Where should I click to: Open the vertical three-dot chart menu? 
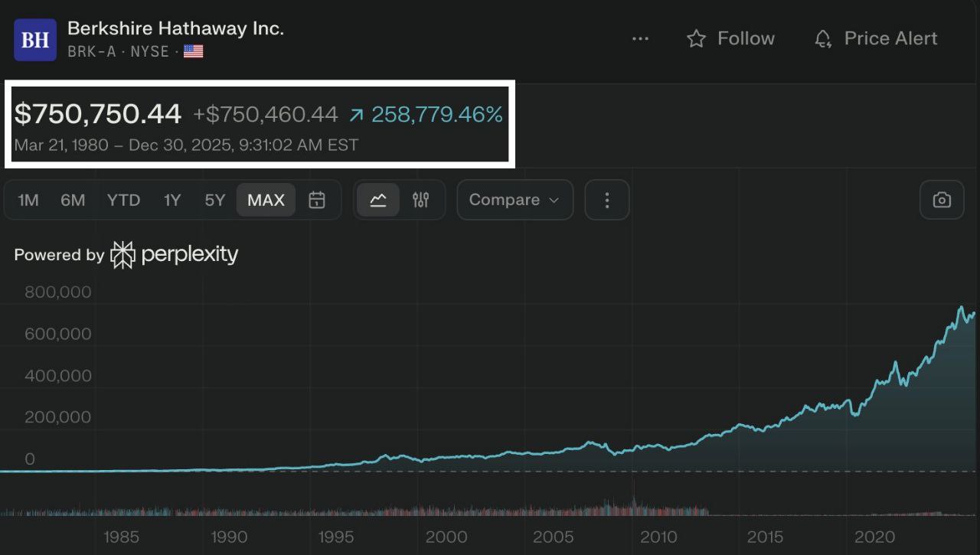pyautogui.click(x=606, y=200)
